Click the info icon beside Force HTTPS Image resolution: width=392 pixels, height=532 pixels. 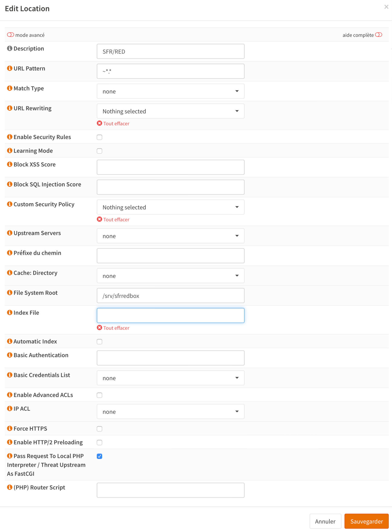(x=9, y=429)
